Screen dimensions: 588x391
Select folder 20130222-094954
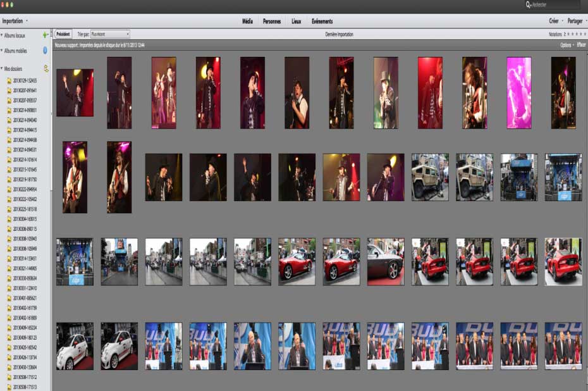click(25, 189)
